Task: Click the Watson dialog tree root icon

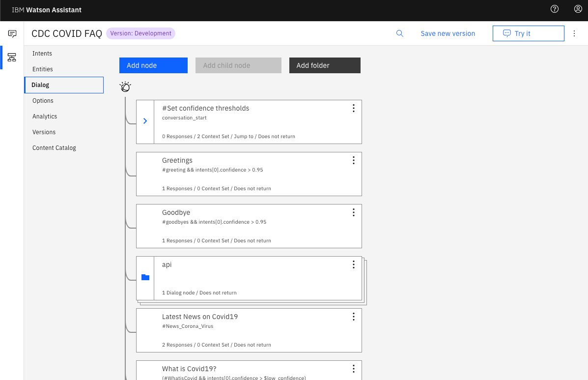Action: coord(125,87)
